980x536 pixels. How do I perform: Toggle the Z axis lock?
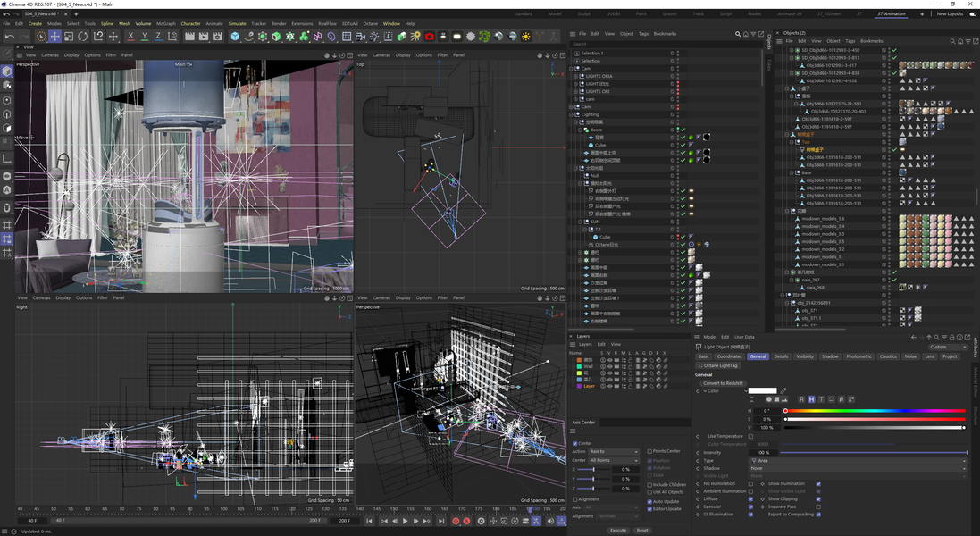(158, 37)
